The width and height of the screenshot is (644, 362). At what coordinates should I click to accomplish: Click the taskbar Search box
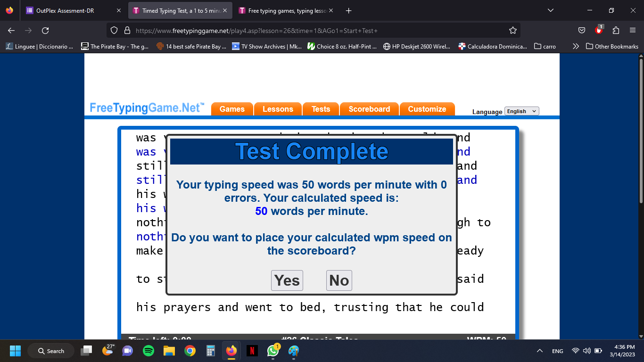coord(51,351)
